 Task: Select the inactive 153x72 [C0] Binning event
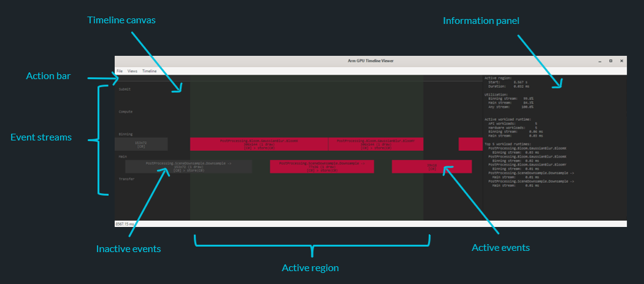pos(141,144)
